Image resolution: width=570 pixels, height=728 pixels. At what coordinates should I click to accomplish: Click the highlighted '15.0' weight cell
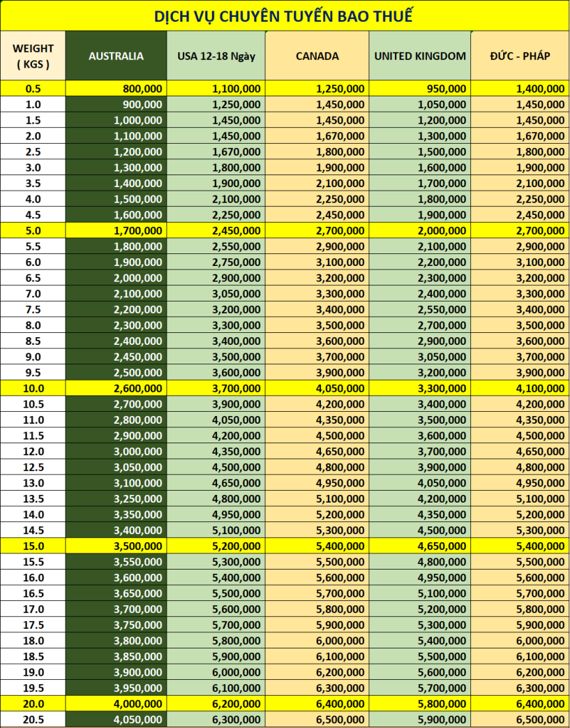33,546
